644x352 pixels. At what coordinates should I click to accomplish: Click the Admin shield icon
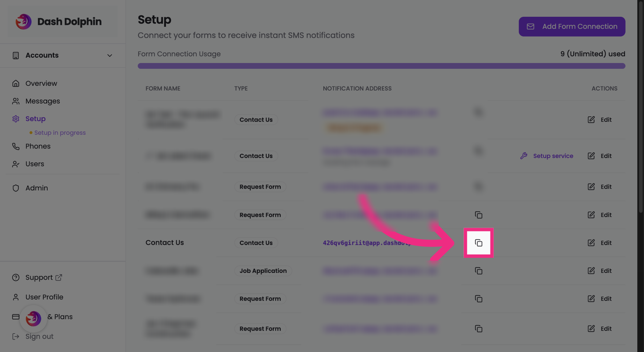16,188
